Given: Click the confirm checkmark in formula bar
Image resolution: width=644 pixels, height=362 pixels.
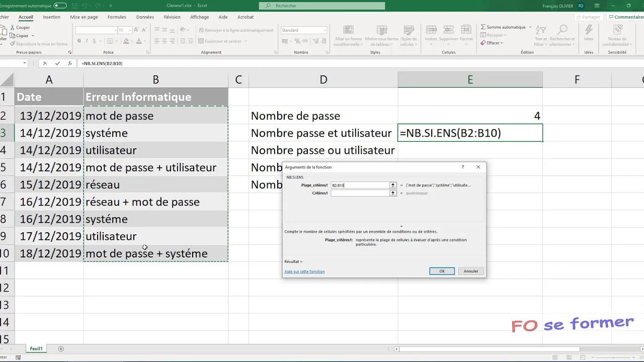Looking at the screenshot, I should pyautogui.click(x=57, y=63).
